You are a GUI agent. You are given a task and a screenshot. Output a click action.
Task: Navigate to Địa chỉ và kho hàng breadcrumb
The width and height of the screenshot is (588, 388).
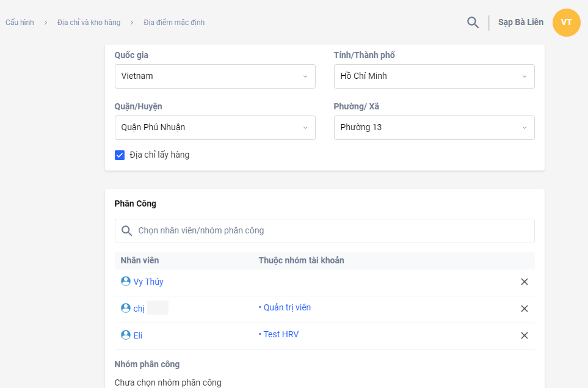click(89, 23)
